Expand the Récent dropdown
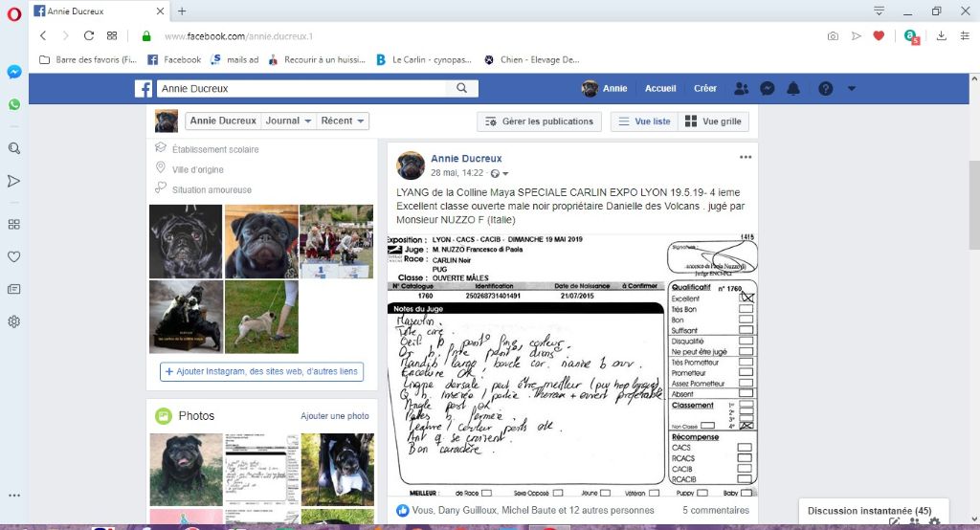Viewport: 980px width, 530px height. coord(344,121)
